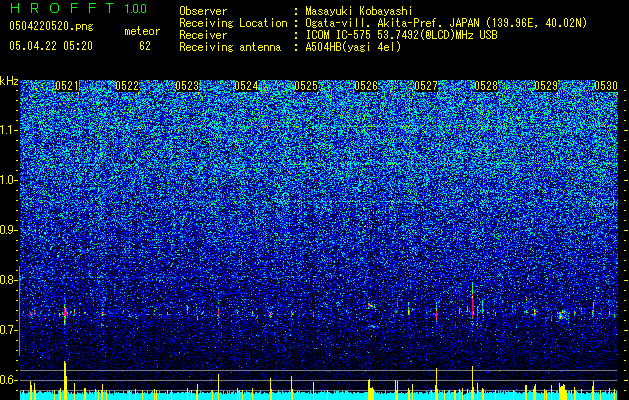Image resolution: width=629 pixels, height=400 pixels.
Task: Click the tall yellow power spike near 0521
Action: tap(65, 380)
